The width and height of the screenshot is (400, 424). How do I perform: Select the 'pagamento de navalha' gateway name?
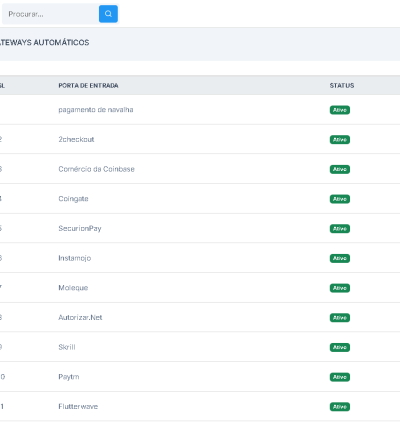96,110
